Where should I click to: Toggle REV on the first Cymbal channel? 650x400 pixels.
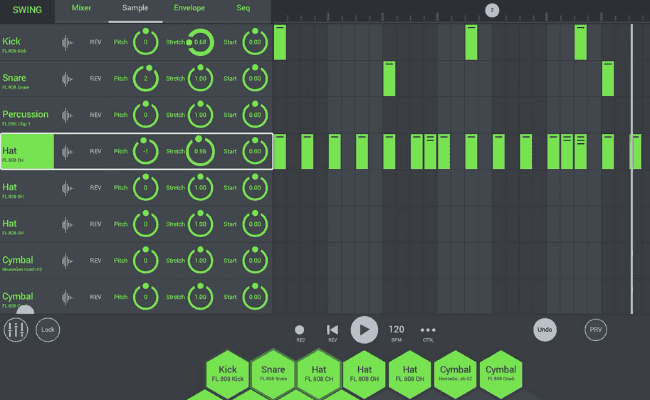click(x=95, y=261)
